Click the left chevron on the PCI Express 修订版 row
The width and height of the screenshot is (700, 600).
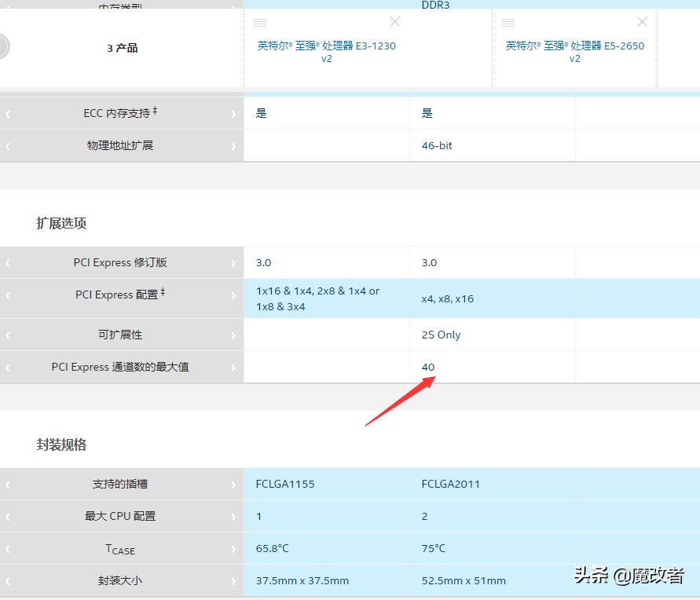(8, 263)
